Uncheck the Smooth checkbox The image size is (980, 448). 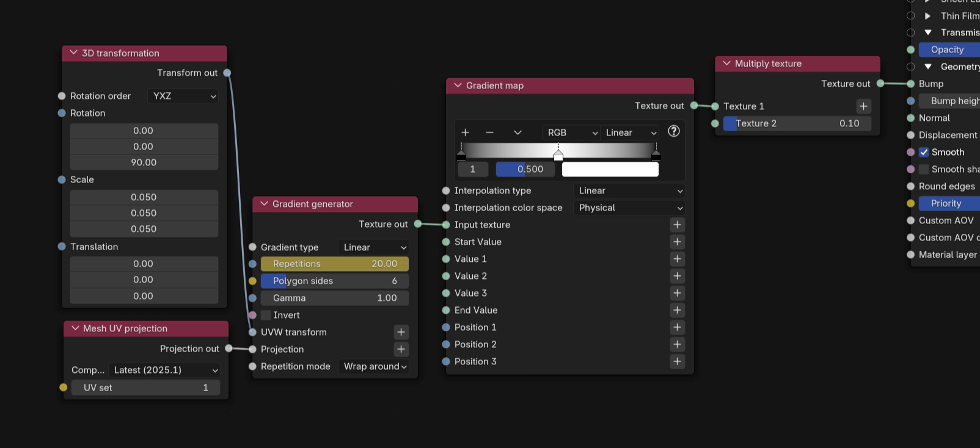point(924,152)
